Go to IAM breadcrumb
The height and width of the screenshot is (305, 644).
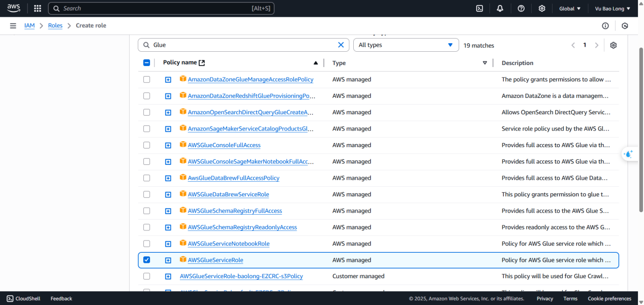(x=29, y=25)
